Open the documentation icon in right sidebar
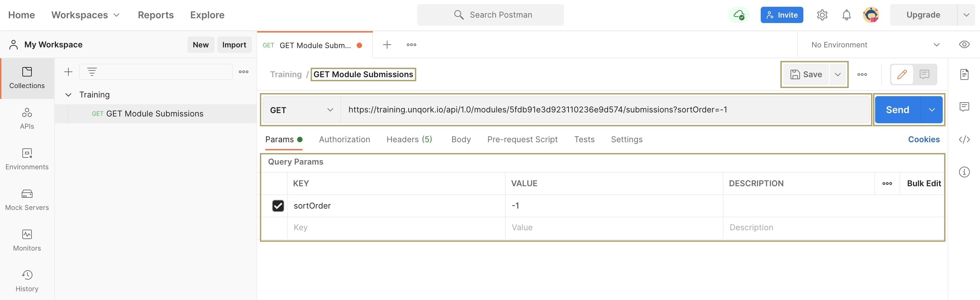 click(964, 74)
